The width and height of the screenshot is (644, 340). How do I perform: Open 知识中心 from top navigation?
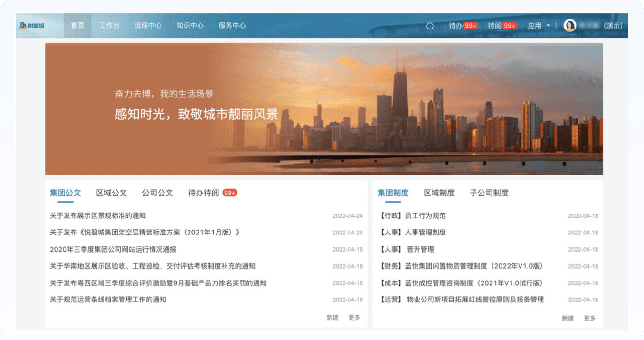coord(190,26)
